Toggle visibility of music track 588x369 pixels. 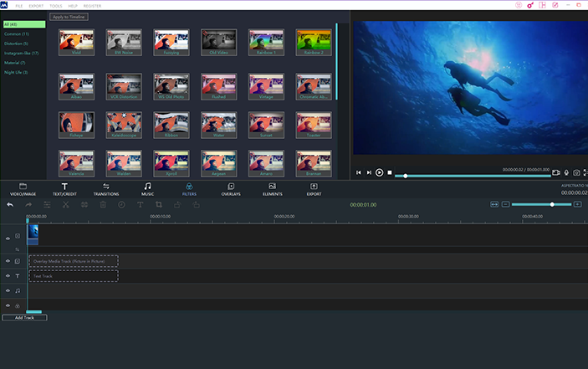[8, 290]
